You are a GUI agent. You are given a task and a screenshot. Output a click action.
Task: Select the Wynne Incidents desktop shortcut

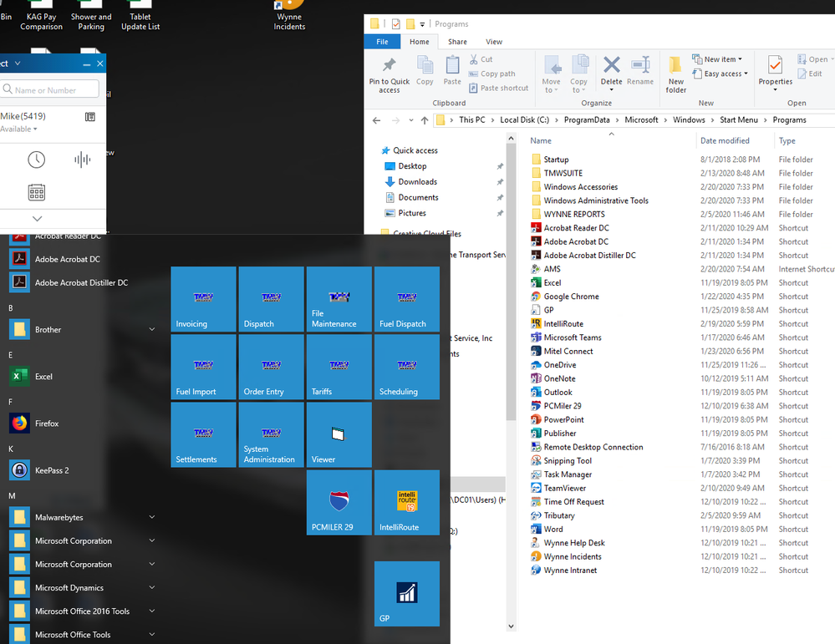pos(289,16)
